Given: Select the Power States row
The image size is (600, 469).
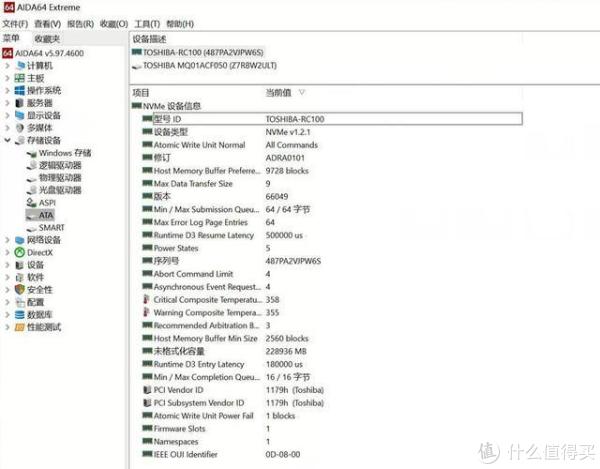Looking at the screenshot, I should coord(332,248).
